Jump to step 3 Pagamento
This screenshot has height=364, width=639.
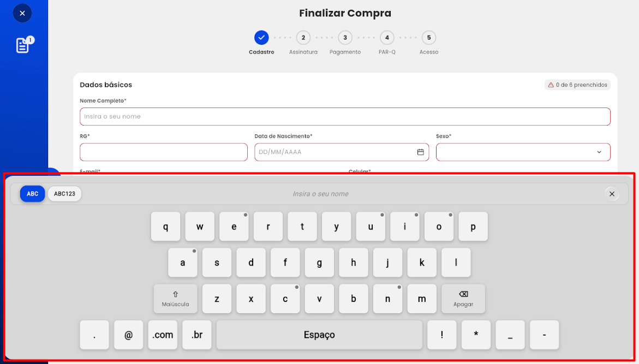click(345, 38)
